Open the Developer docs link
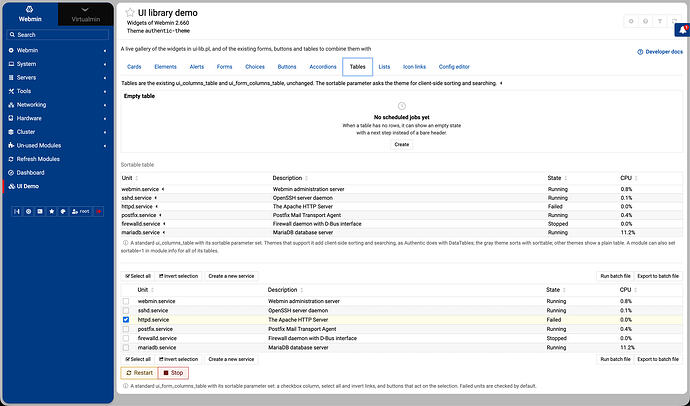690x406 pixels. pos(660,52)
